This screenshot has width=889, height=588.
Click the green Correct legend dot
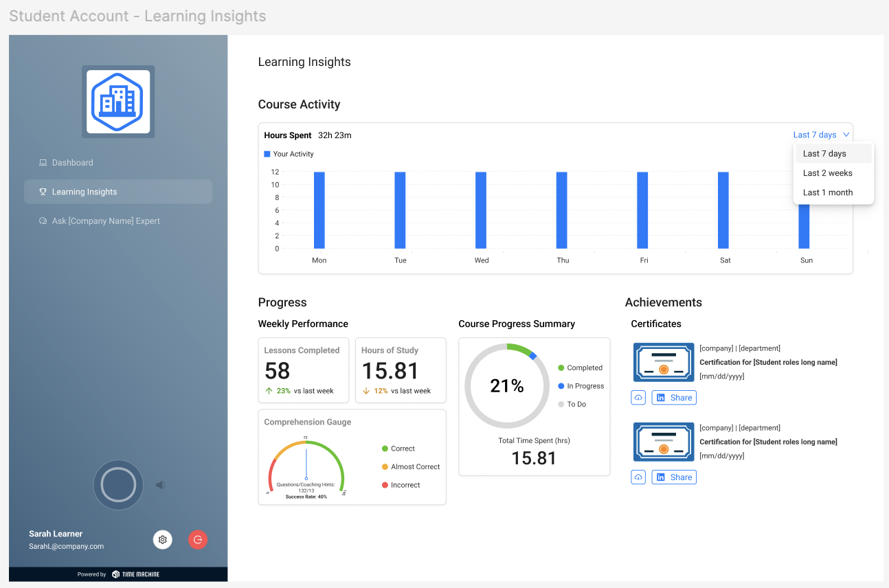pos(385,449)
